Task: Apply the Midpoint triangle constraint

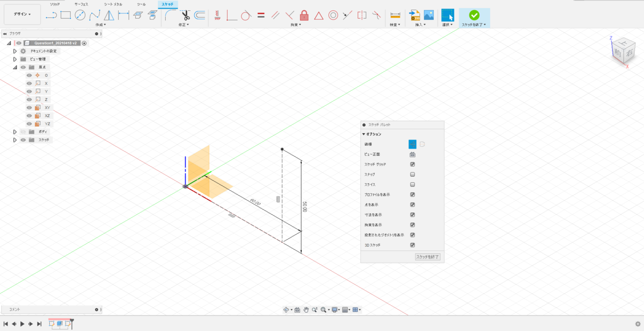Action: coord(319,15)
